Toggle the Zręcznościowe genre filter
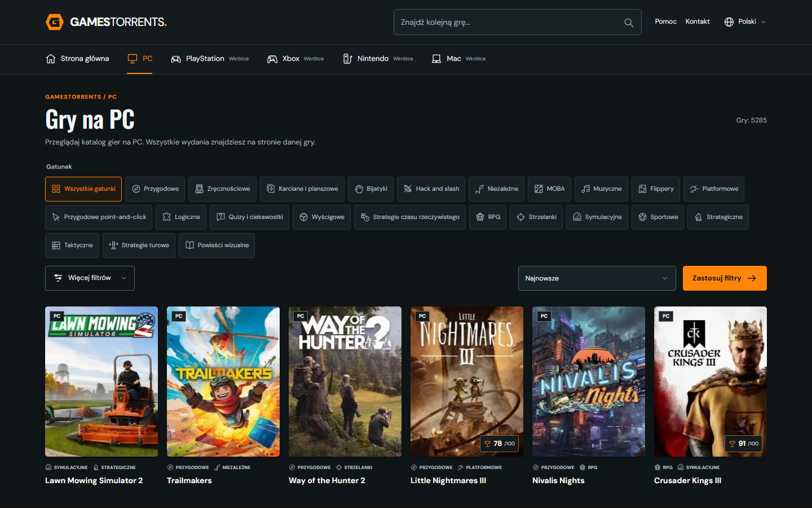The height and width of the screenshot is (508, 812). (x=222, y=189)
